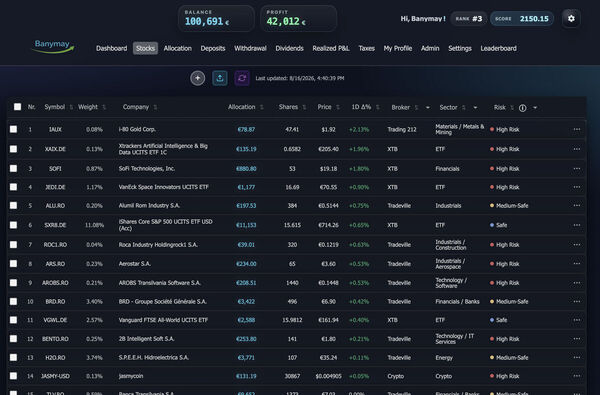Sort by Allocation column arrows

point(262,108)
